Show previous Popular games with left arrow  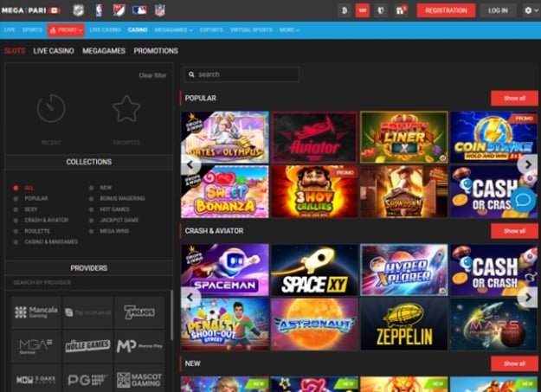(190, 165)
